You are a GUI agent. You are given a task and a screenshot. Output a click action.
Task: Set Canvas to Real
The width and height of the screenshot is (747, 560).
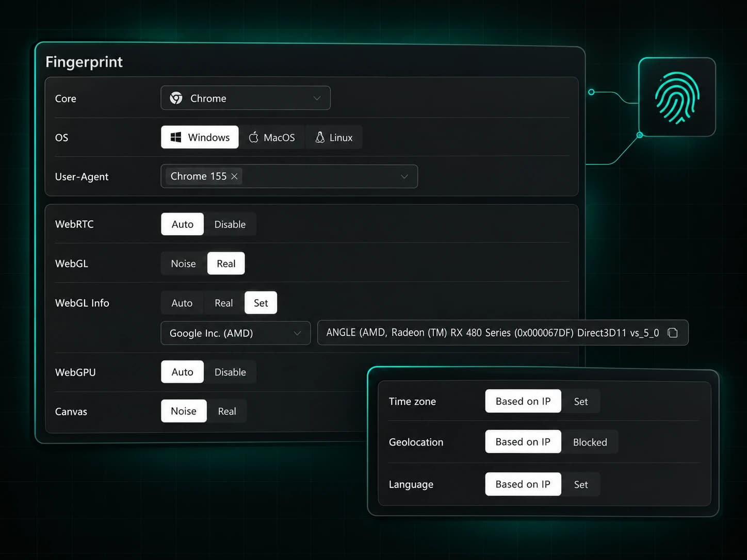click(227, 411)
